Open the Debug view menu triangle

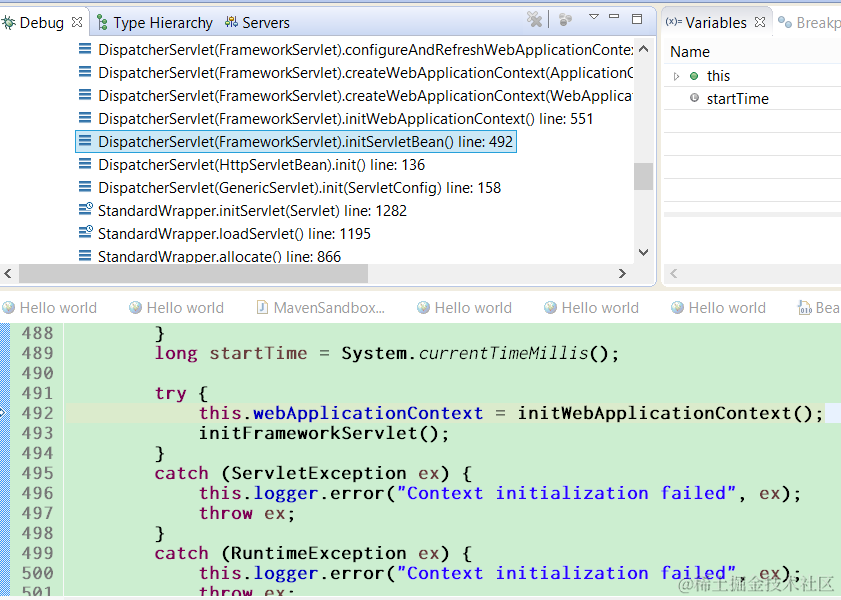point(594,17)
